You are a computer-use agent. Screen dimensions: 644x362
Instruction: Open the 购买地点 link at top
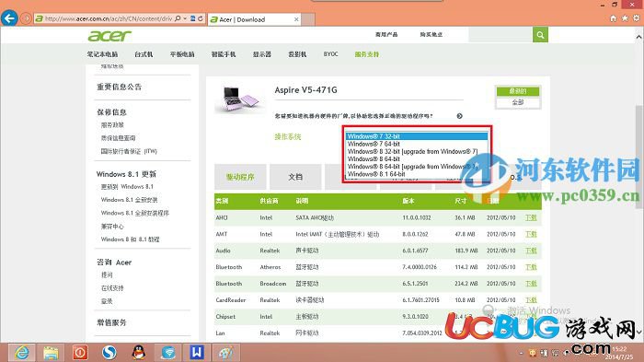431,35
